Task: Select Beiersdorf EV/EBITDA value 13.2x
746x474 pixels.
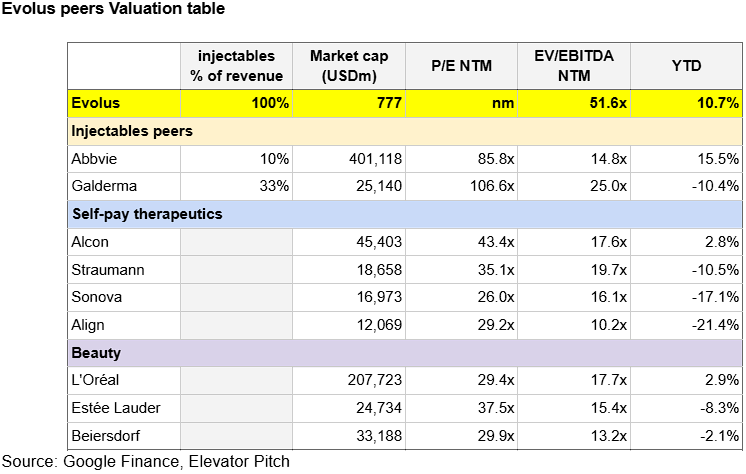Action: tap(609, 435)
